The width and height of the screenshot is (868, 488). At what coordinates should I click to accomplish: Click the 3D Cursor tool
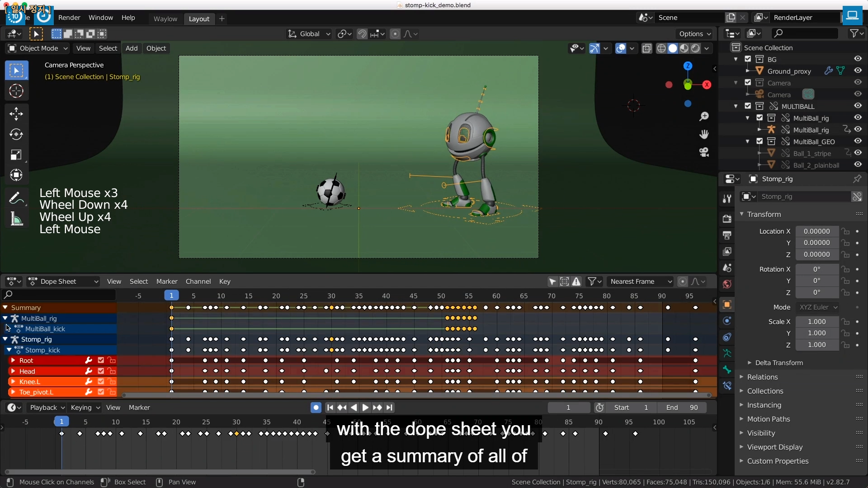tap(16, 91)
